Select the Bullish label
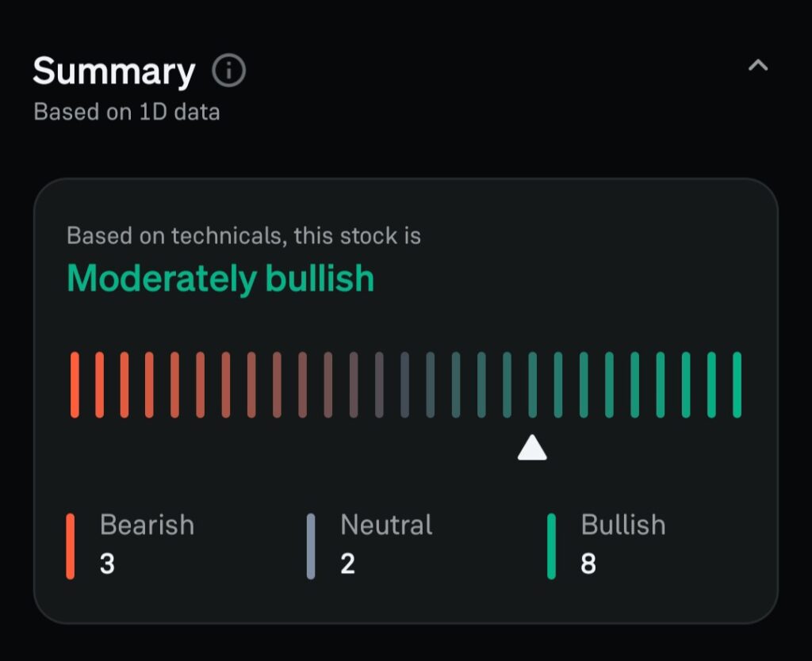 pyautogui.click(x=623, y=525)
